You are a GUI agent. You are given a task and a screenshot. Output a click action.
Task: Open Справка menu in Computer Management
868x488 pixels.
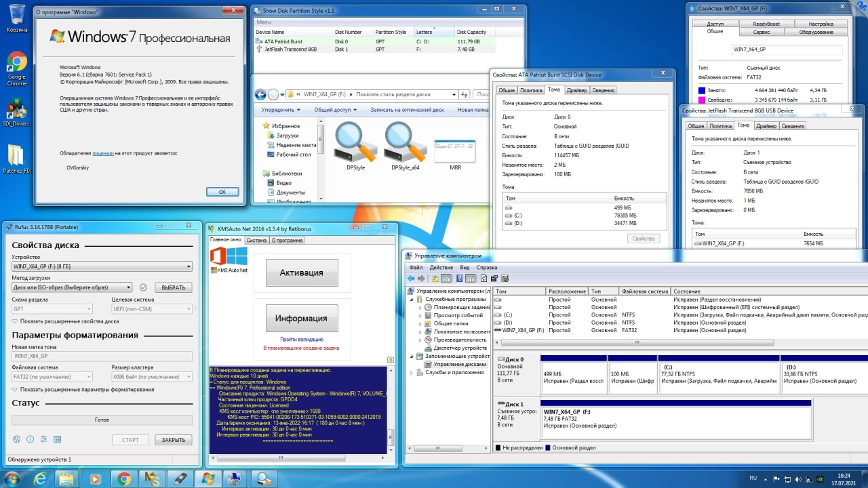[x=487, y=268]
